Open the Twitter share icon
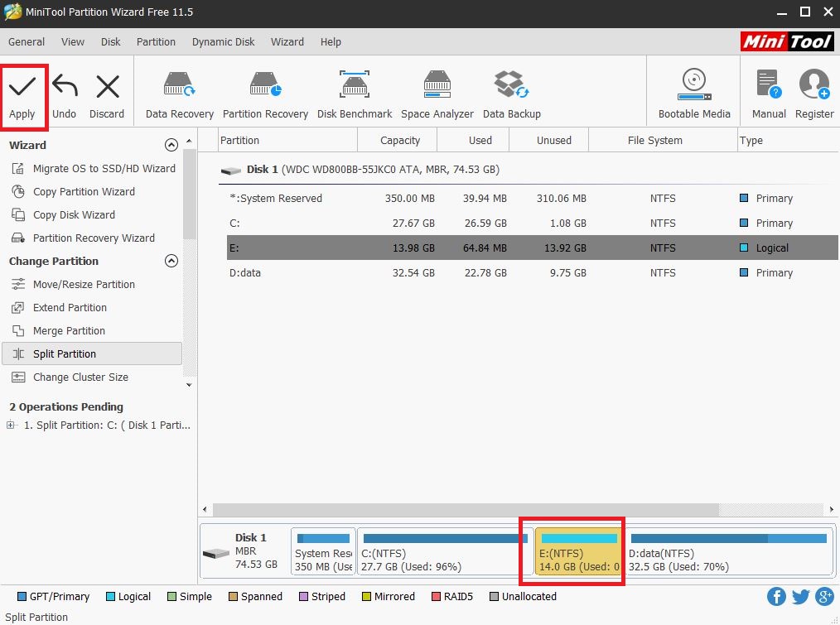 800,596
